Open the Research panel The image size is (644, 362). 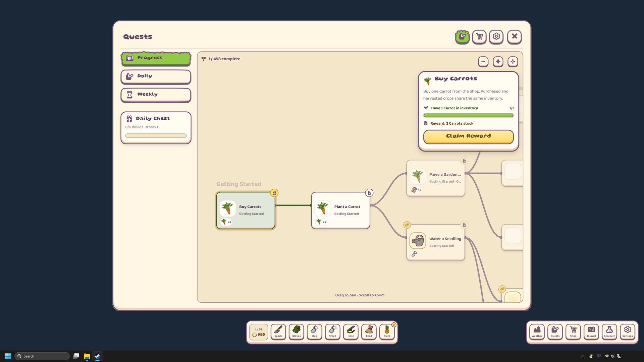(609, 332)
